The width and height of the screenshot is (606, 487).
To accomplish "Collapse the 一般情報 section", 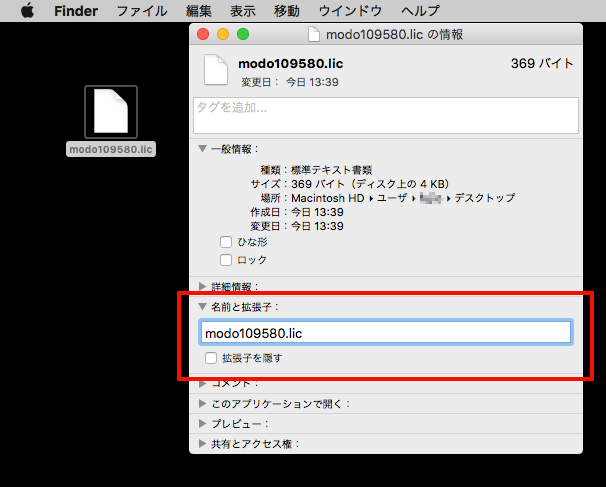I will (x=202, y=148).
